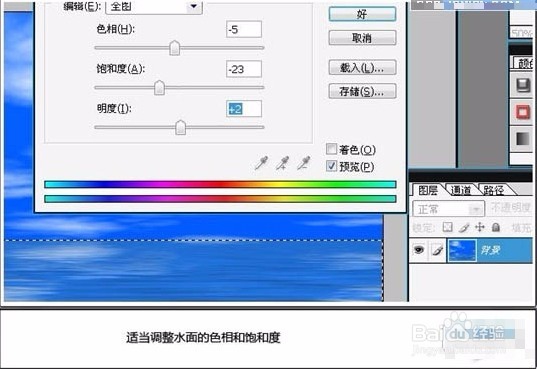This screenshot has width=537, height=369.
Task: Click the 取消 button
Action: [362, 38]
